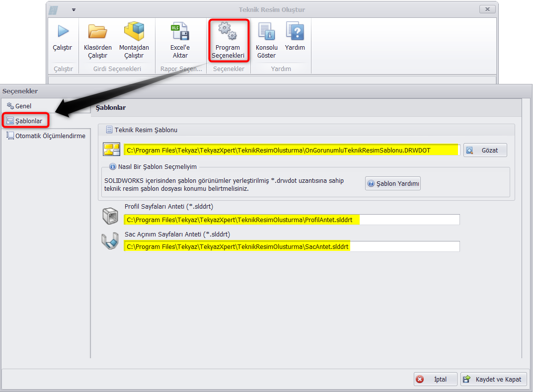
Task: Click the Şablon Yardımı button
Action: pyautogui.click(x=393, y=184)
